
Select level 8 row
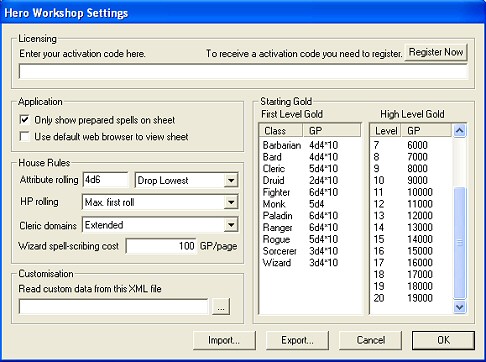pos(412,157)
